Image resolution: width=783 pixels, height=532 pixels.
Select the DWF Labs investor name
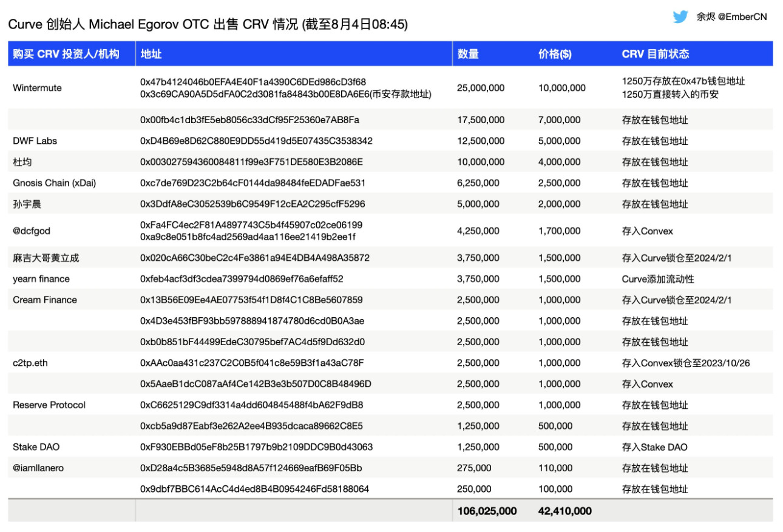pos(33,140)
